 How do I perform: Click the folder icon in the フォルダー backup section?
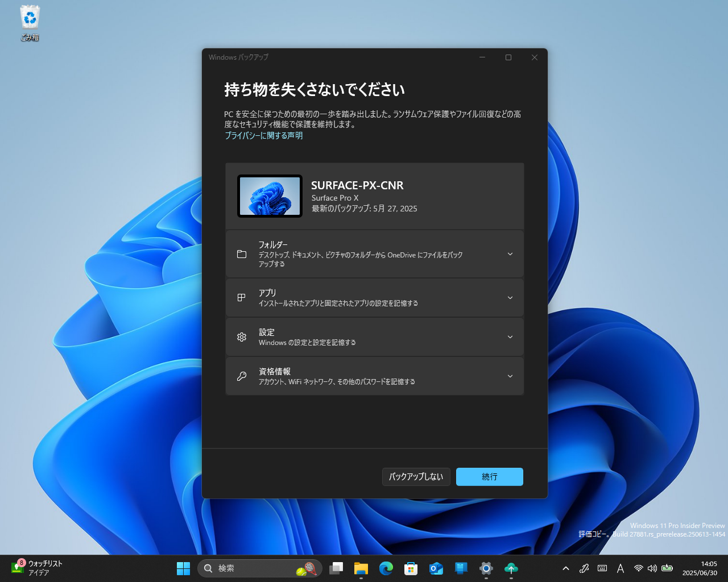tap(241, 253)
